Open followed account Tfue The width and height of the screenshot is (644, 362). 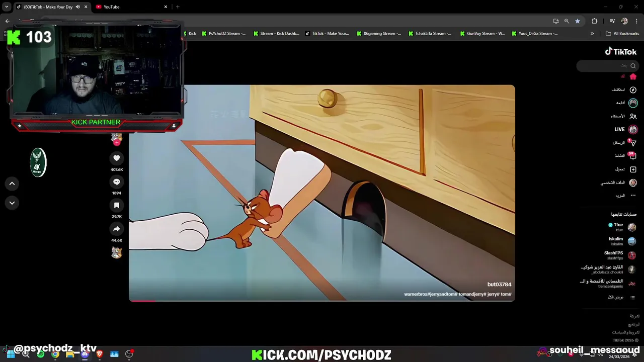[x=622, y=227]
